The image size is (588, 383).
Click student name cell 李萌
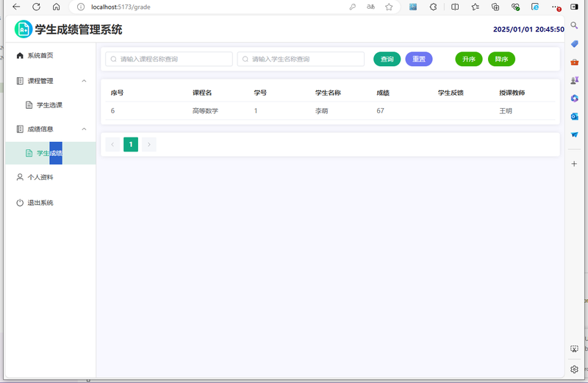(322, 111)
